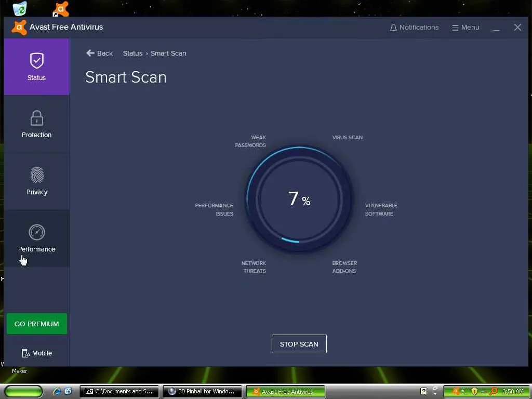Close the Avast window
Image resolution: width=532 pixels, height=399 pixels.
tap(518, 28)
